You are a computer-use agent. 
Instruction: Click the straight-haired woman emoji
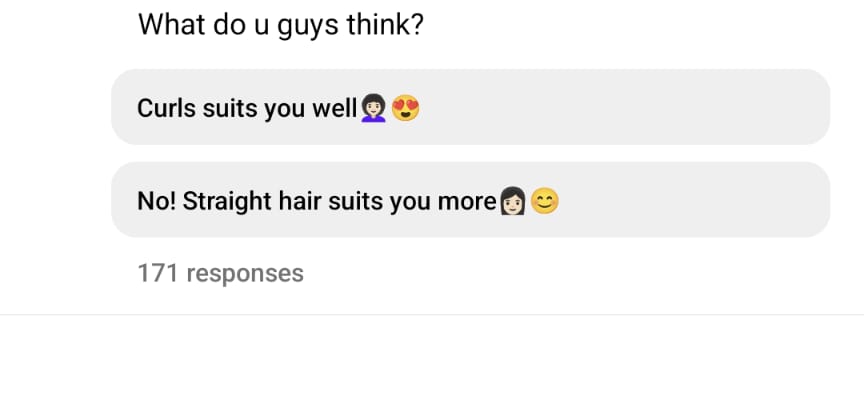point(512,201)
